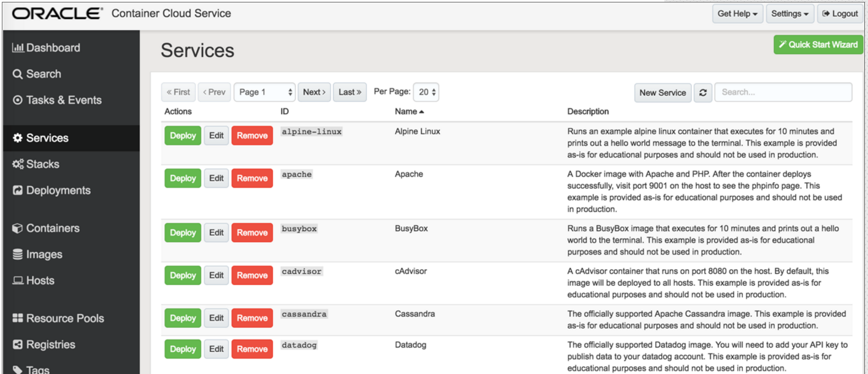Open the Tasks & Events page

click(x=57, y=100)
